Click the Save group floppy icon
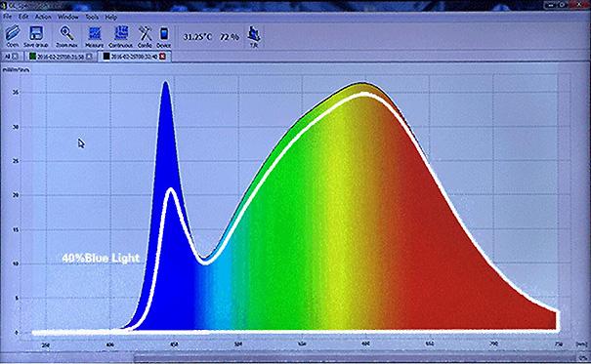 click(36, 33)
